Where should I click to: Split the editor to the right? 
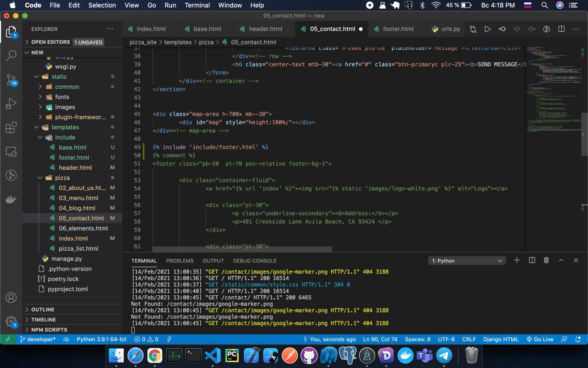tap(561, 29)
